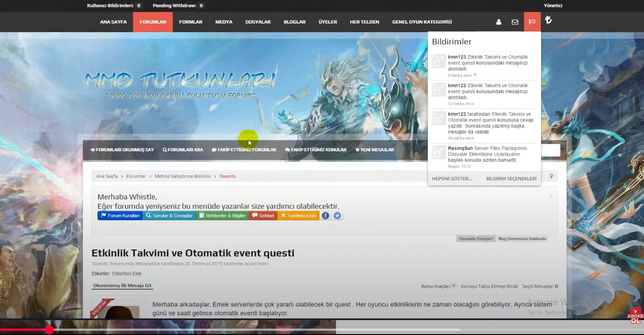Image resolution: width=644 pixels, height=335 pixels.
Task: Click Forumlar breadcrumb
Action: point(136,176)
